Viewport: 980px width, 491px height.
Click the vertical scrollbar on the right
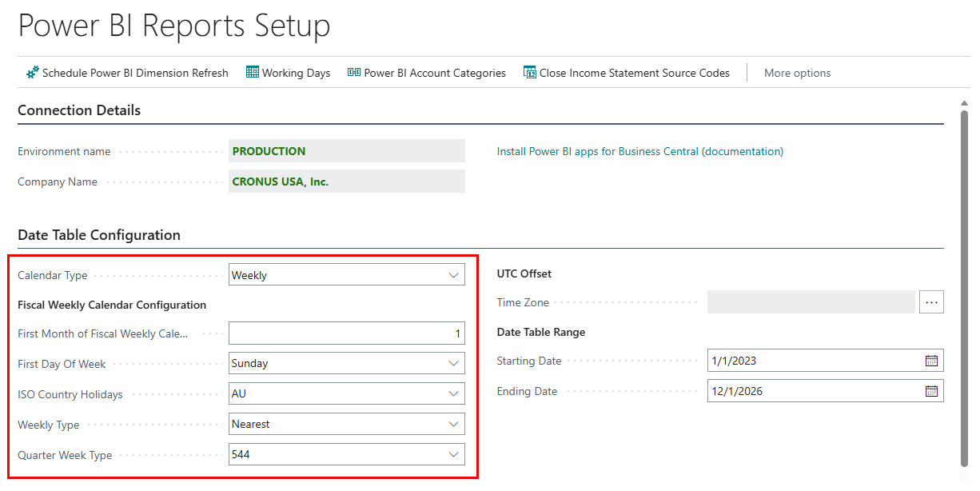(x=966, y=280)
